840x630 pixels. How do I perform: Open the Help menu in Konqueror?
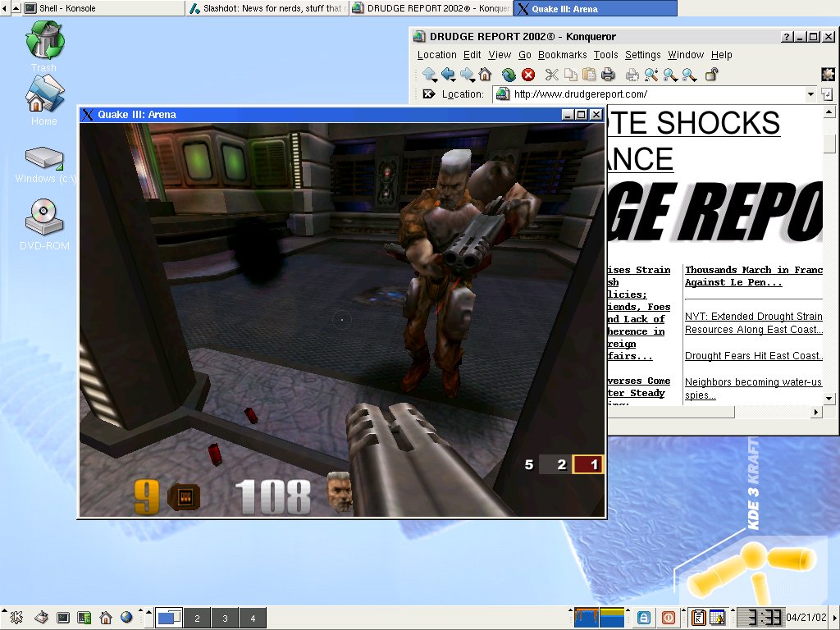[722, 55]
